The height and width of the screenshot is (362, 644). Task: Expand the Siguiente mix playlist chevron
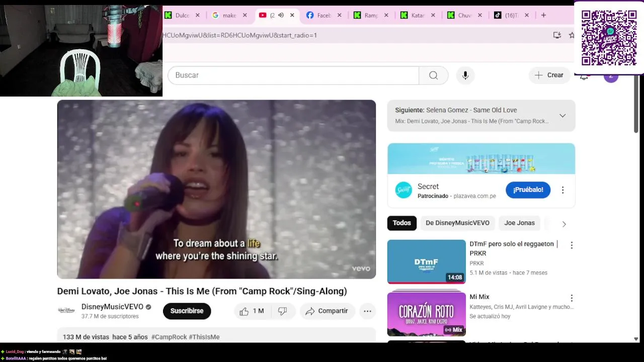click(x=562, y=116)
